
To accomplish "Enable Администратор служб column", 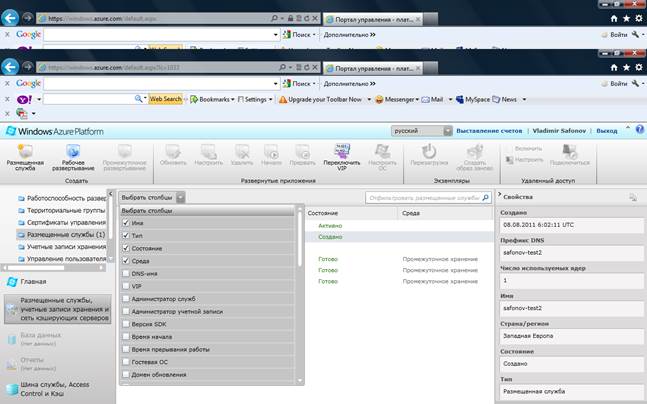I will (126, 298).
